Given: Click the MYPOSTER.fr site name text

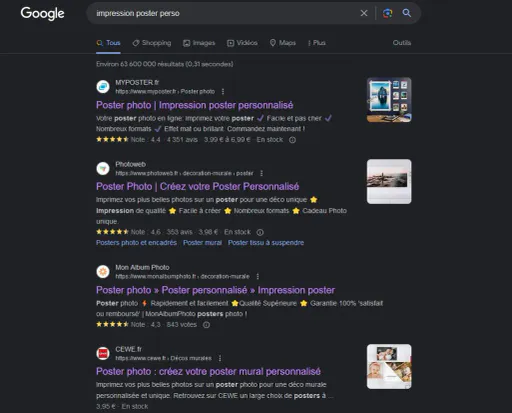Looking at the screenshot, I should tap(137, 82).
